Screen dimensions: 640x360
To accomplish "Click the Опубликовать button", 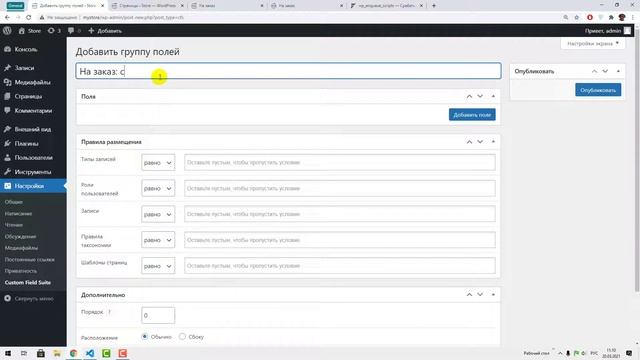I will (x=598, y=90).
